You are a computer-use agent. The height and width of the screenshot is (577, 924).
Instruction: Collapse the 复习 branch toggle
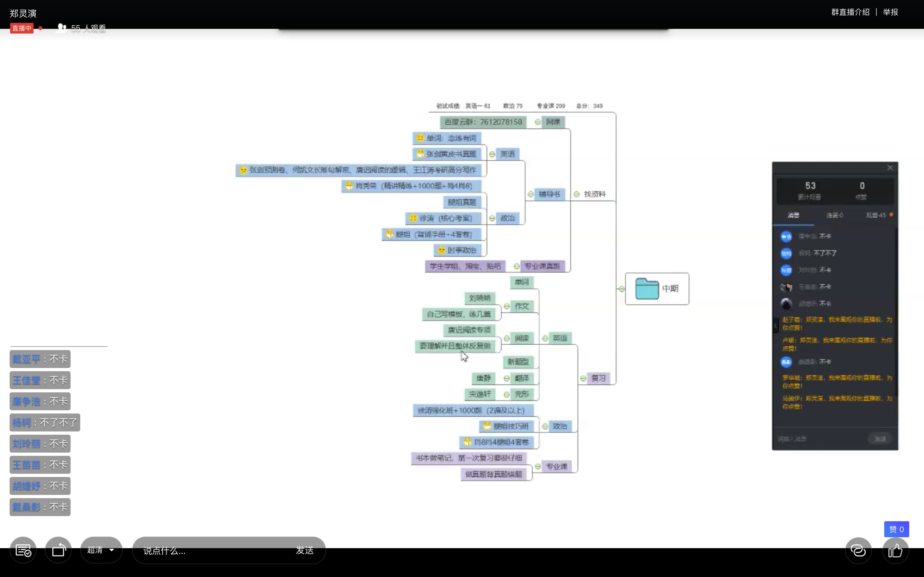[583, 379]
